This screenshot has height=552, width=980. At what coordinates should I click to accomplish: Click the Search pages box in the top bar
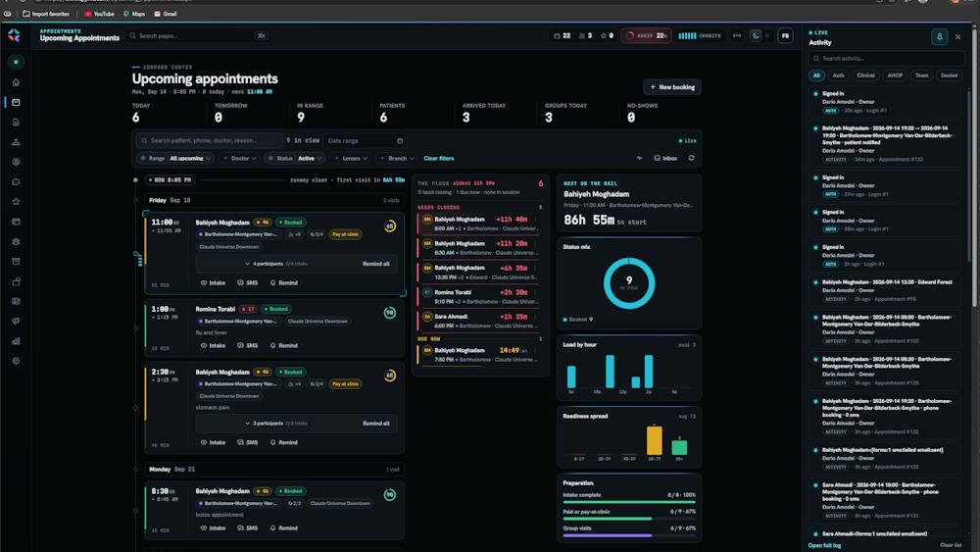pos(198,35)
